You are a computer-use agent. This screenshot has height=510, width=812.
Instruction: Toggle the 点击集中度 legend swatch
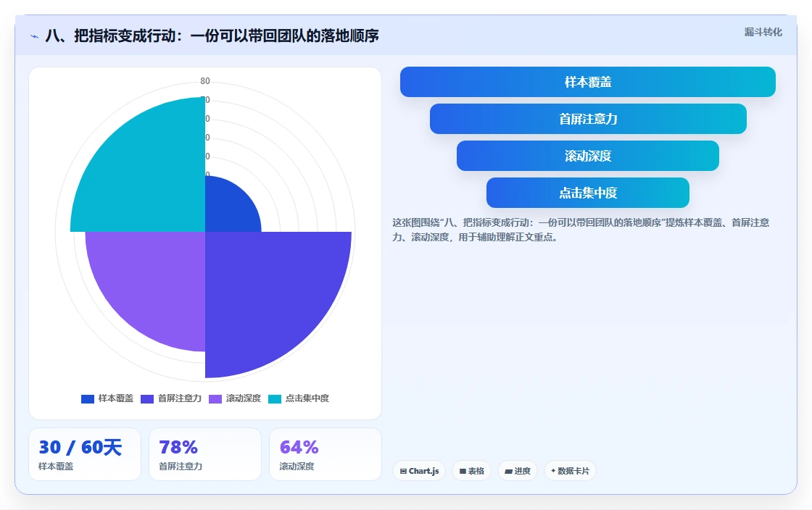pyautogui.click(x=275, y=398)
